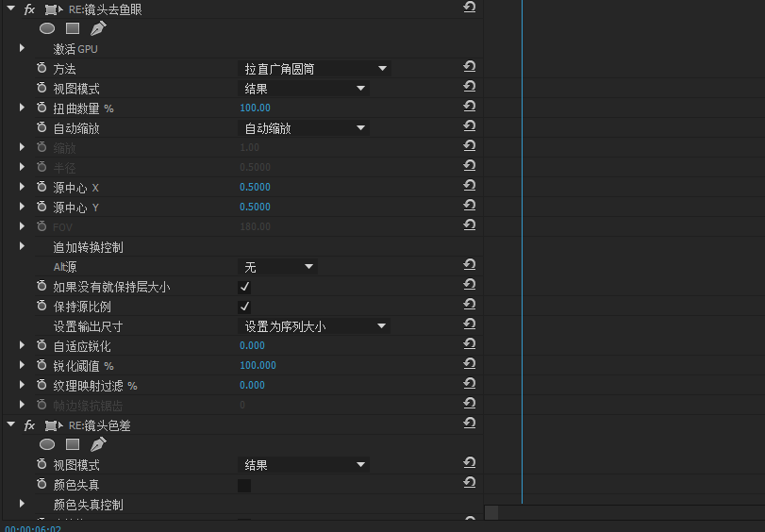Create rectangle mask for RE:镜头去鱼眼
Screen dimensions: 765x532
coord(73,29)
